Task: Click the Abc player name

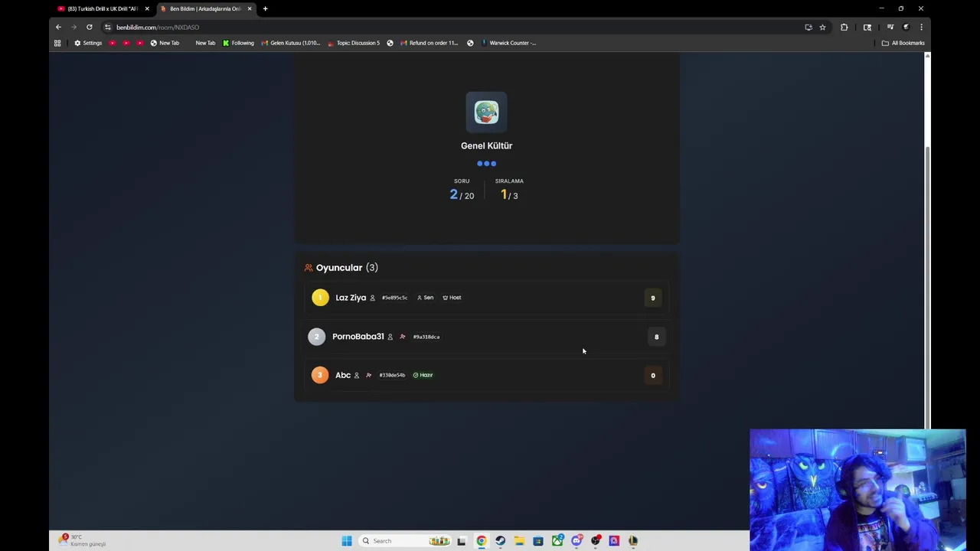Action: coord(343,375)
